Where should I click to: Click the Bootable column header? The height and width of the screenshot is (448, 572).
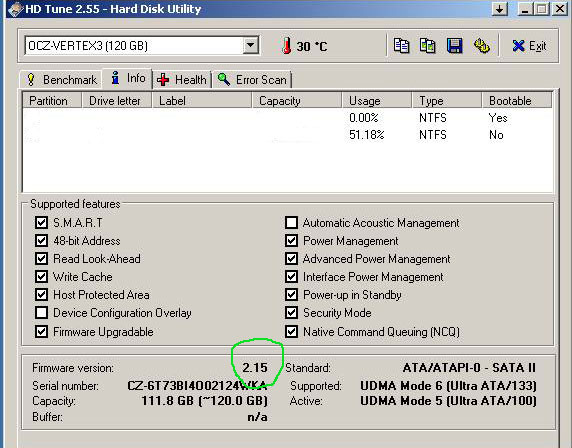tap(516, 101)
